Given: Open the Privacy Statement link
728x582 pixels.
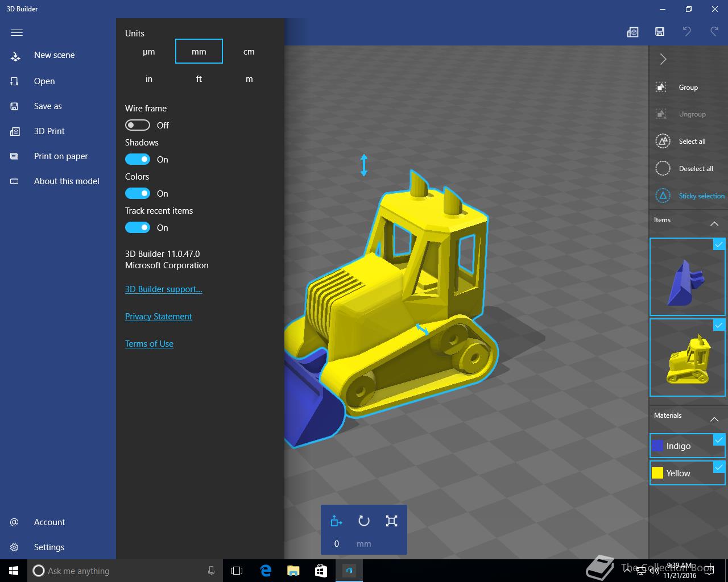Looking at the screenshot, I should point(159,316).
